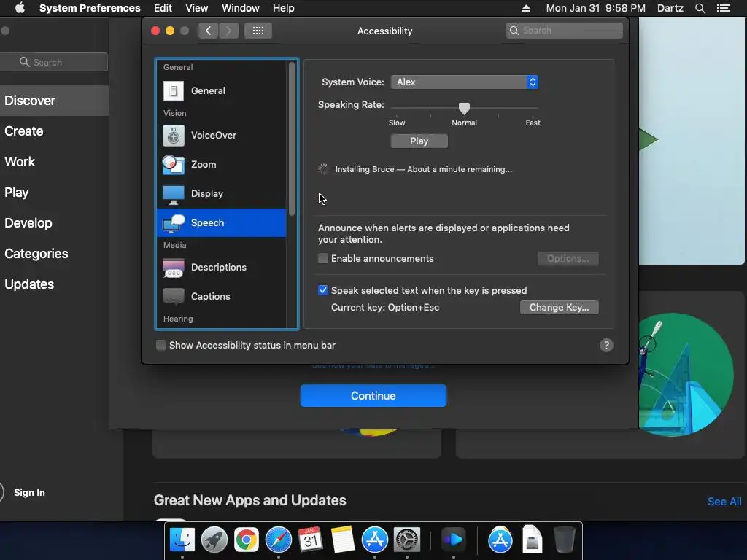Click the Change Key button
Image resolution: width=747 pixels, height=560 pixels.
click(560, 307)
